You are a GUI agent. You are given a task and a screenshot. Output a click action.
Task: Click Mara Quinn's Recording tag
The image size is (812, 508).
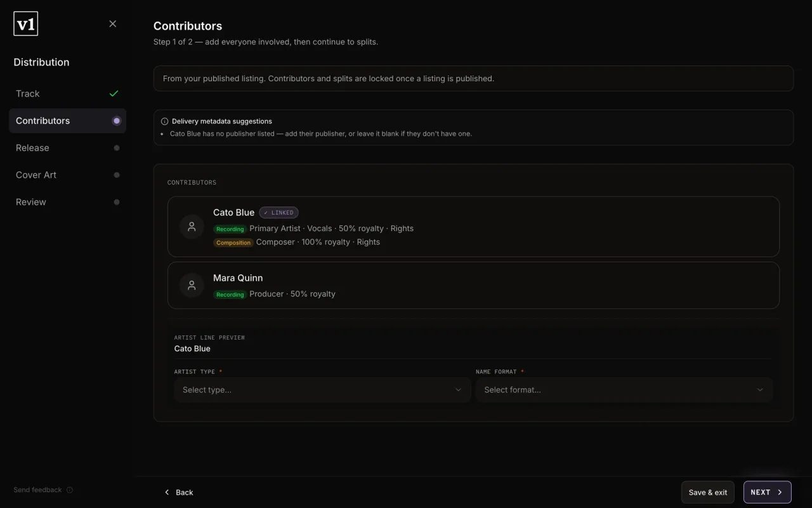(x=230, y=295)
